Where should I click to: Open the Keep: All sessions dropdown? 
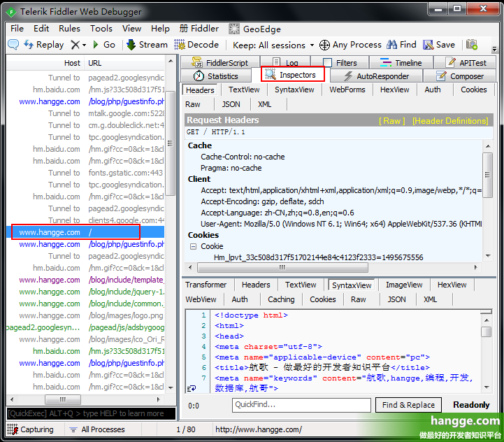(273, 45)
